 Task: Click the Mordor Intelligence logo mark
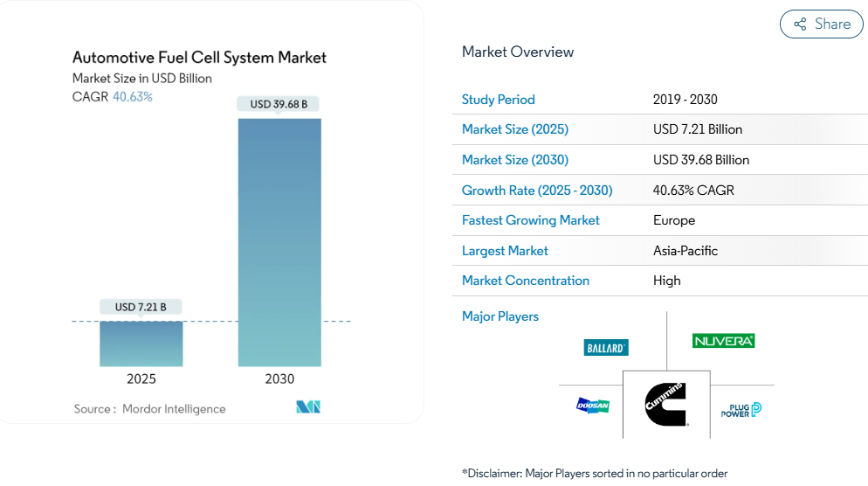[308, 407]
